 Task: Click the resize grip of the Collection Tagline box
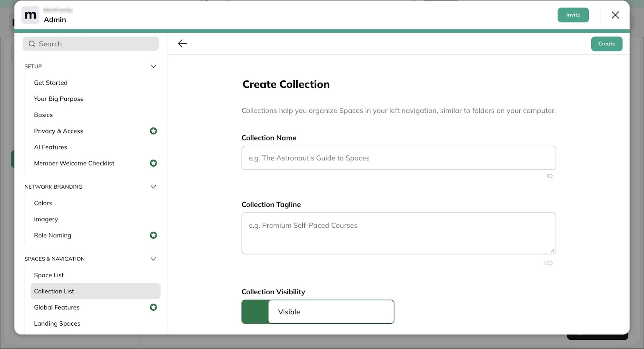553,251
